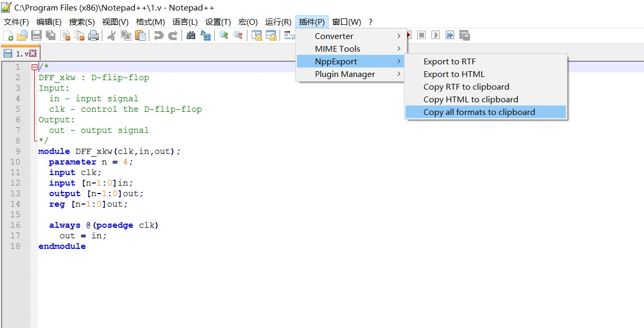Open the 格式(M) menu
The image size is (644, 328).
point(150,22)
